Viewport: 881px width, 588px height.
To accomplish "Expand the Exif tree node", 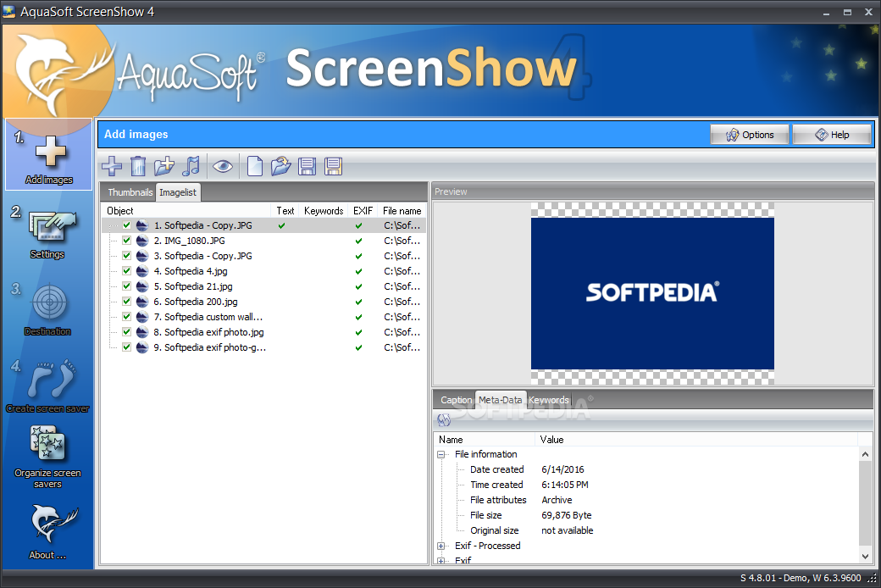I will coord(441,560).
